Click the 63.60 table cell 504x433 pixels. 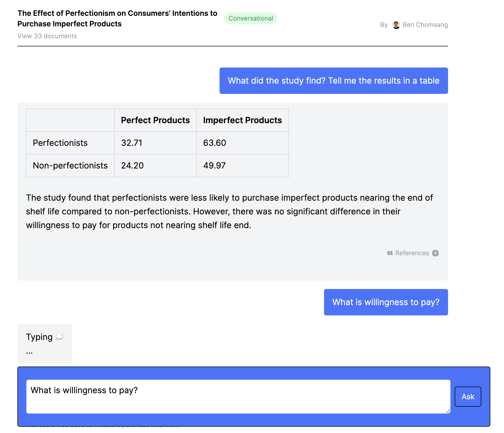pyautogui.click(x=243, y=143)
